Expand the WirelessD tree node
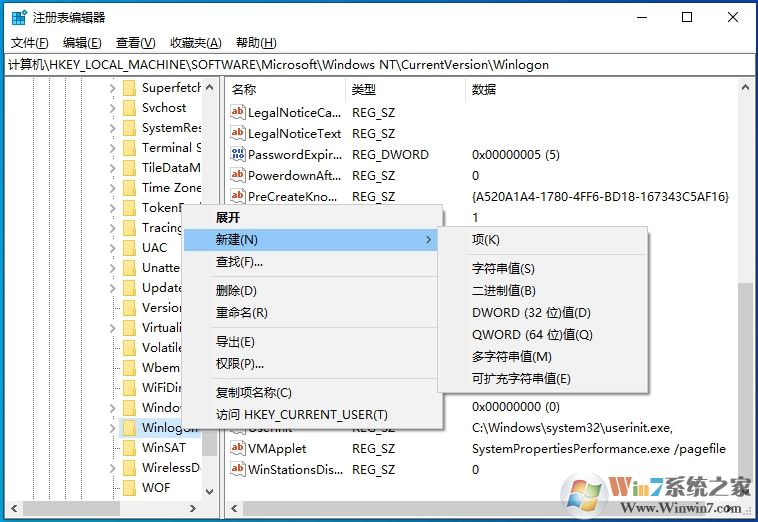Viewport: 758px width, 522px height. 113,468
